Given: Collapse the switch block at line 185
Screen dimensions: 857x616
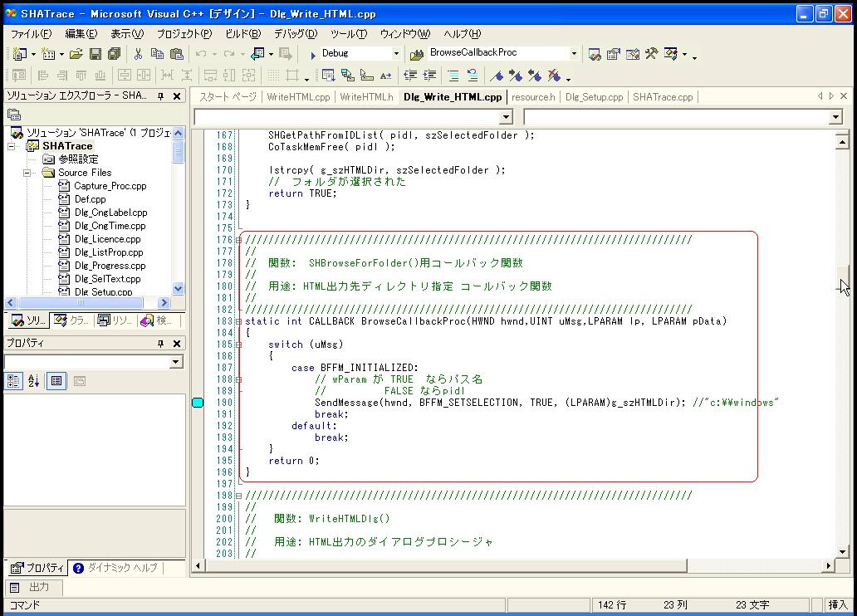Looking at the screenshot, I should click(239, 345).
